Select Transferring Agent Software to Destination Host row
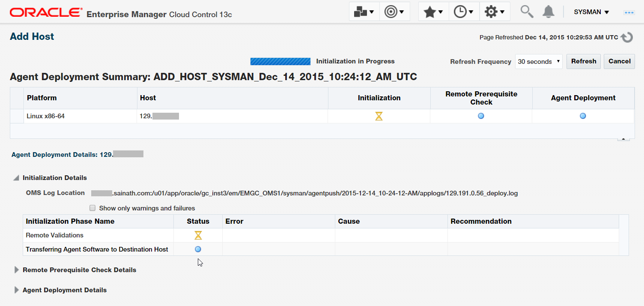This screenshot has height=306, width=644. [x=321, y=249]
